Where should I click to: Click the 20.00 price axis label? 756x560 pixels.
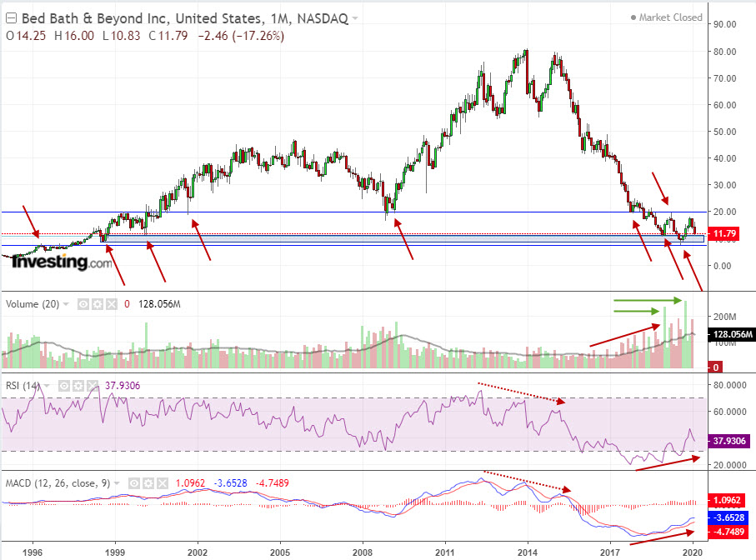click(x=724, y=212)
